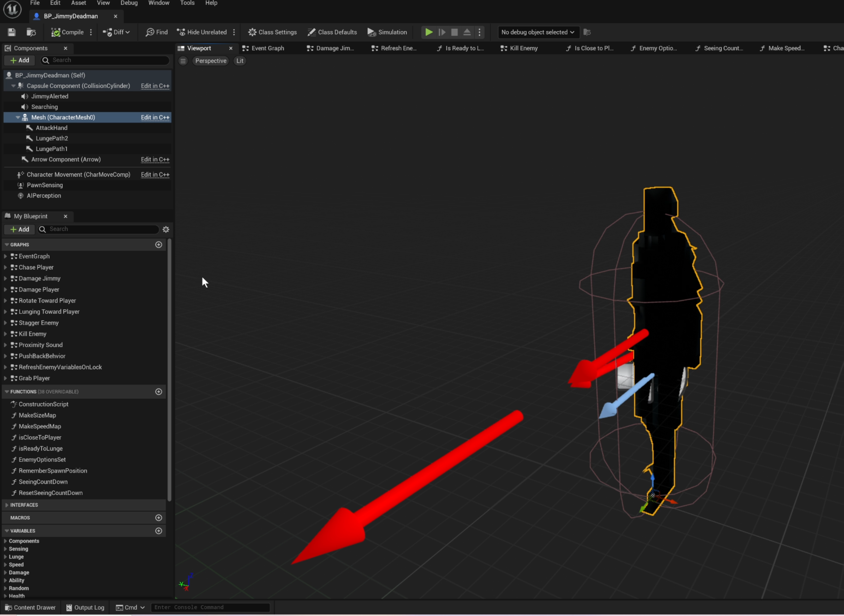Image resolution: width=844 pixels, height=616 pixels.
Task: Compile the blueprint
Action: point(68,32)
